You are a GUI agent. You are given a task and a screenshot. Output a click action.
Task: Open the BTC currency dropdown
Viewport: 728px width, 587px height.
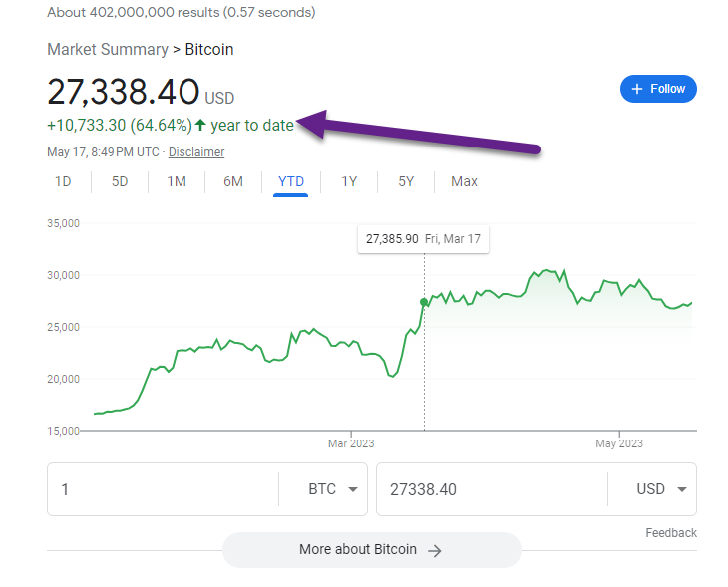pyautogui.click(x=332, y=489)
